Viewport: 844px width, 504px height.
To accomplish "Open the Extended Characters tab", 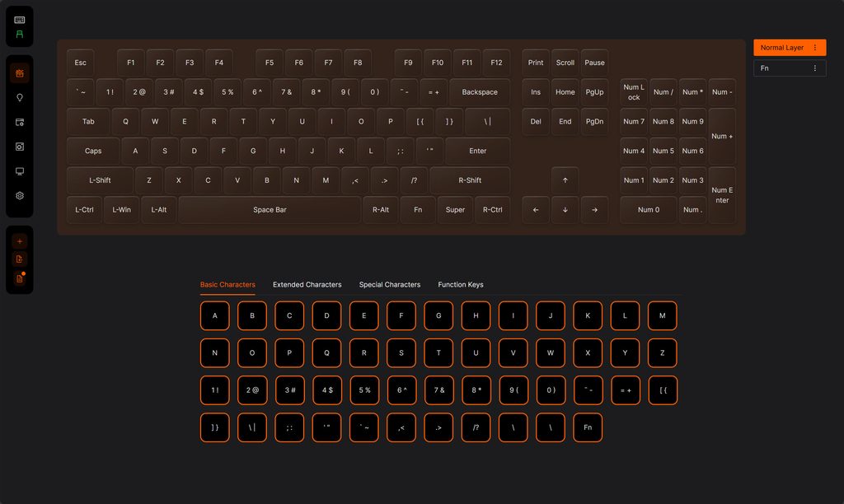I will 307,285.
